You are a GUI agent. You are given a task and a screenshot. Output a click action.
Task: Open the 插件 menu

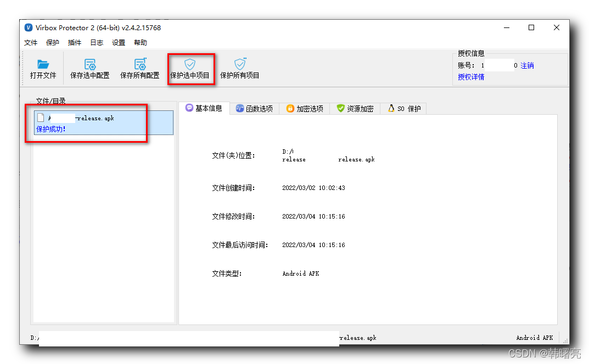coord(74,42)
